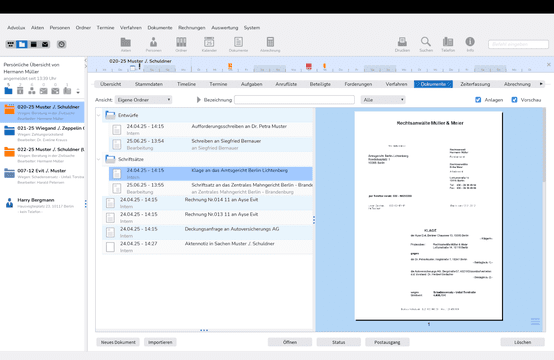The width and height of the screenshot is (554, 360).
Task: Select Aufforderungsschreiben an Dr. Petra Muster
Action: (x=211, y=130)
